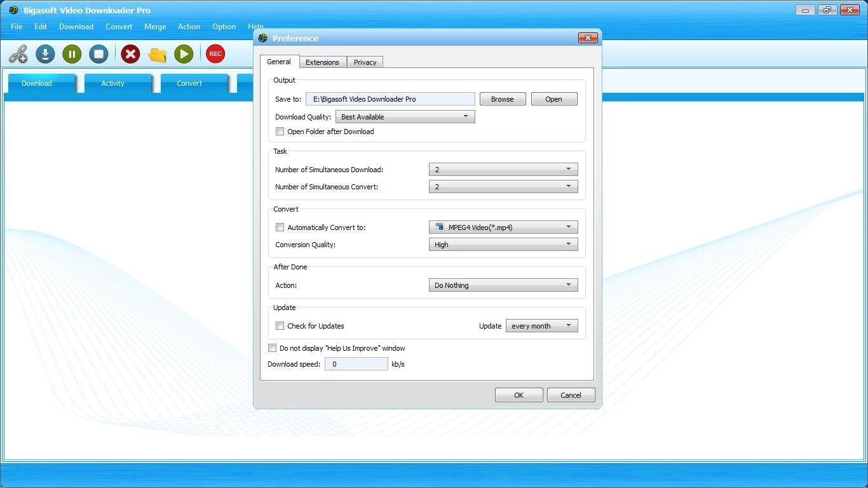
Task: Open the Update every month dropdown
Action: tap(541, 326)
